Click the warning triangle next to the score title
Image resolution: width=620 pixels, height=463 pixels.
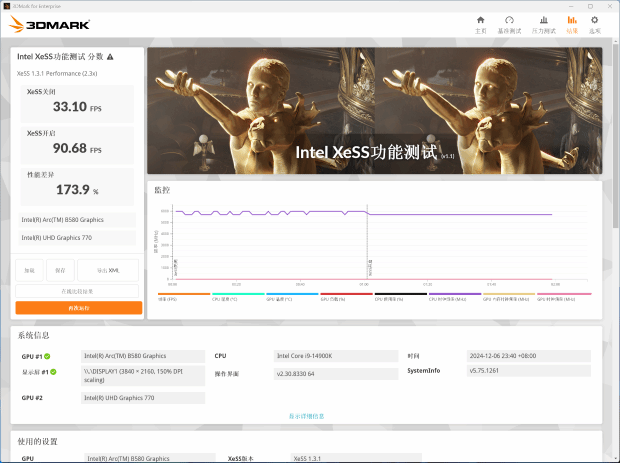click(110, 57)
